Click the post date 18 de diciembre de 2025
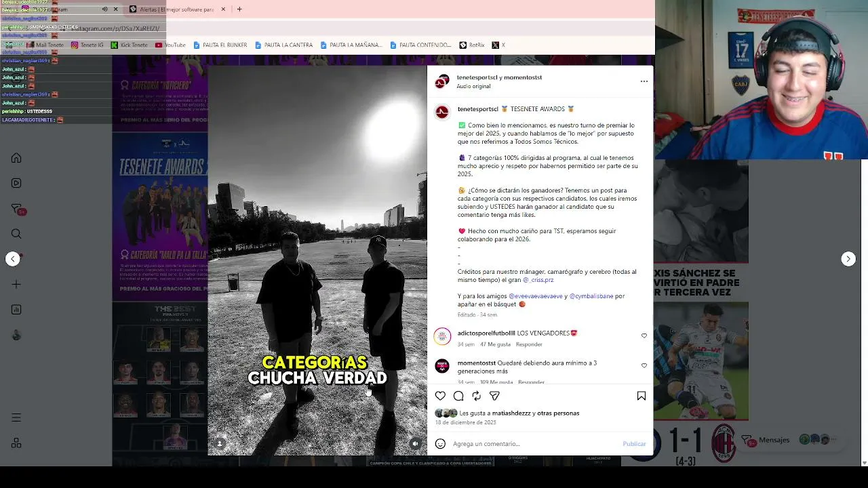The width and height of the screenshot is (868, 488). (x=466, y=422)
